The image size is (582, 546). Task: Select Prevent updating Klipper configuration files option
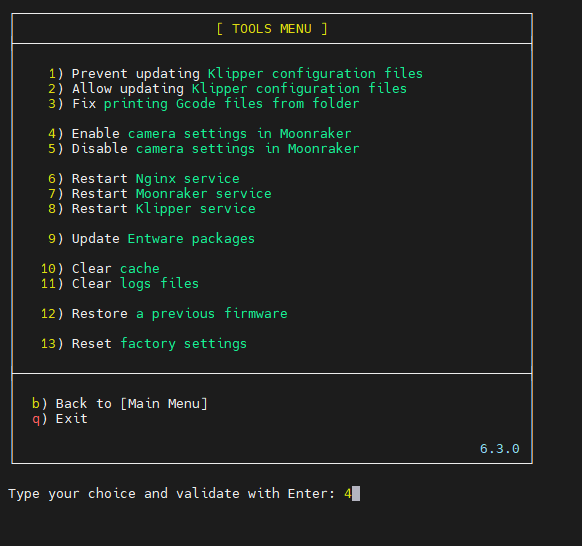tap(236, 73)
